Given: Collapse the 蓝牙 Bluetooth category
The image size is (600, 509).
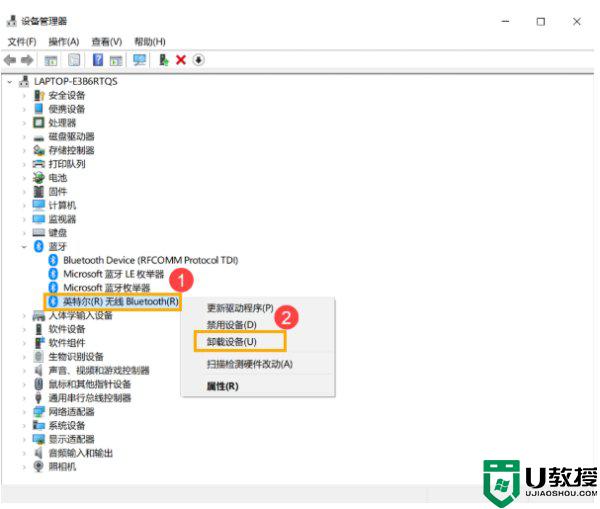Looking at the screenshot, I should point(24,246).
